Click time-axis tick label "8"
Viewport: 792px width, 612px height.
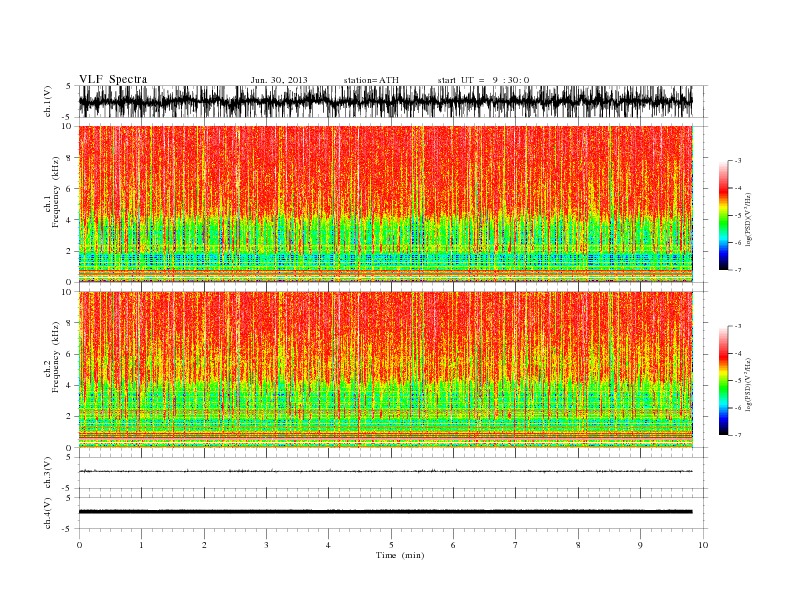pyautogui.click(x=578, y=545)
